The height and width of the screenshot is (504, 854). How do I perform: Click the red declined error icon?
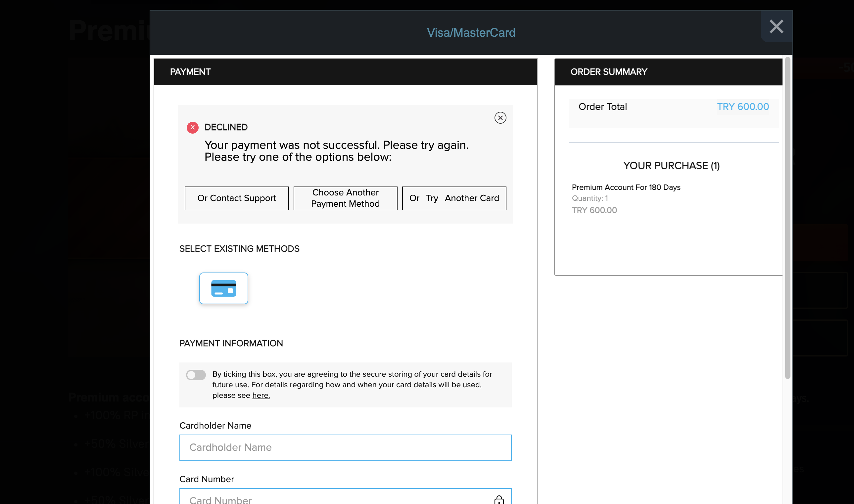[192, 127]
